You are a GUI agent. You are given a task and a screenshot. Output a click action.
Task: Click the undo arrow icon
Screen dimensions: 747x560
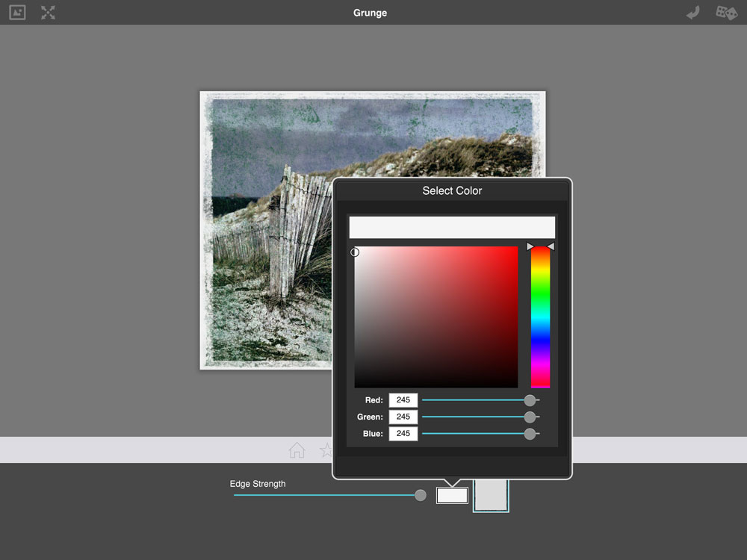point(693,13)
